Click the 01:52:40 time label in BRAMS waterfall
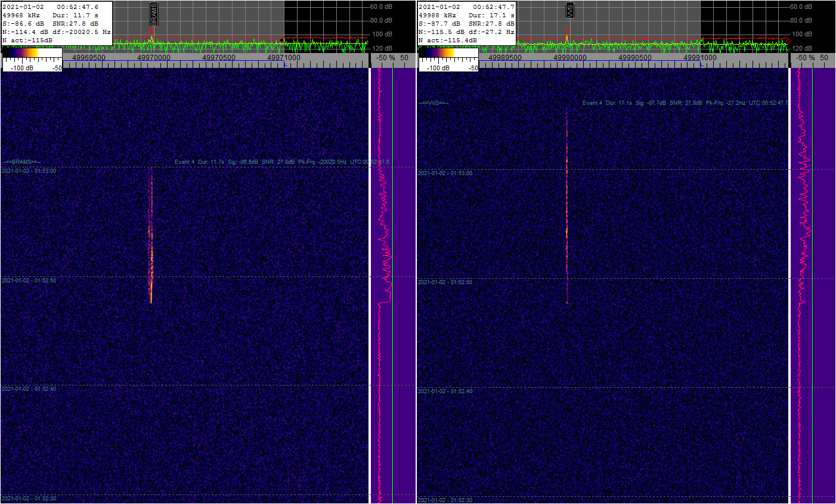 click(29, 389)
